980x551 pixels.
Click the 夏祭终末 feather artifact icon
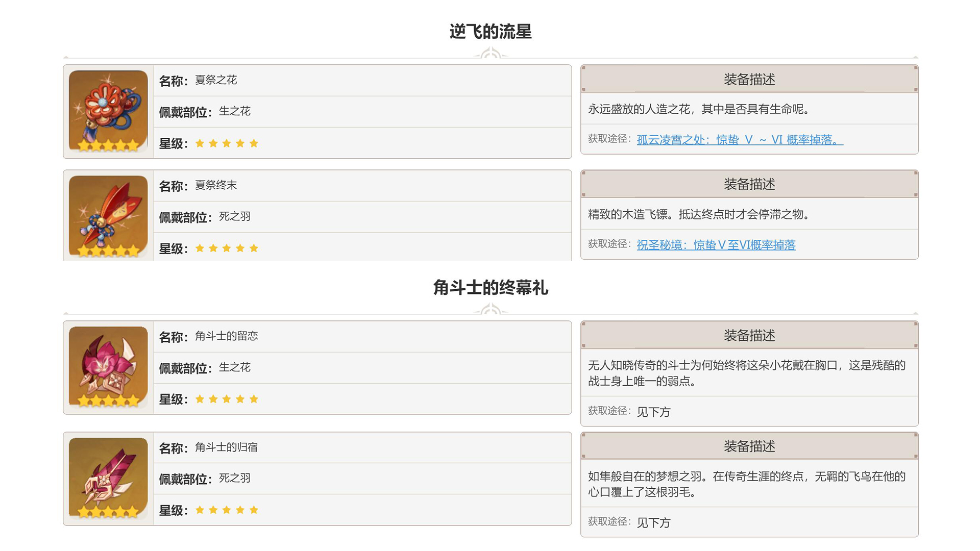tap(108, 216)
